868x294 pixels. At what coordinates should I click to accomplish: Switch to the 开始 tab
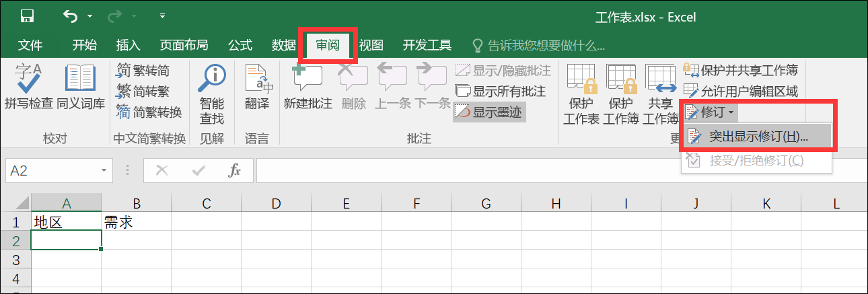85,45
